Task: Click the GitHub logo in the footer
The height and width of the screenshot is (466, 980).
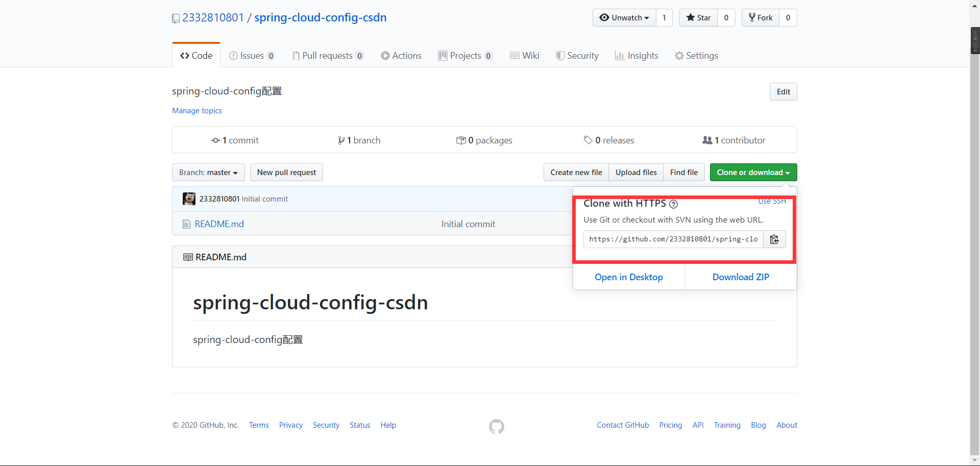Action: click(x=497, y=427)
